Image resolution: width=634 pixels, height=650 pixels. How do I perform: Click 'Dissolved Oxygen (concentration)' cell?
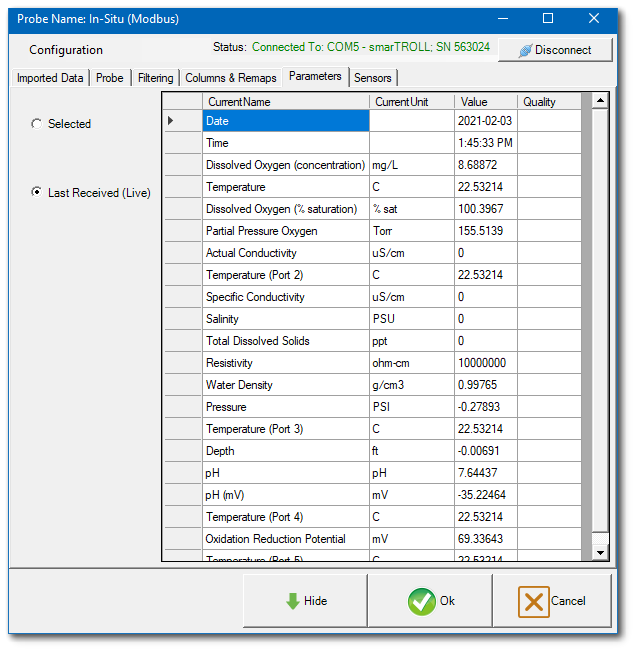(x=286, y=165)
